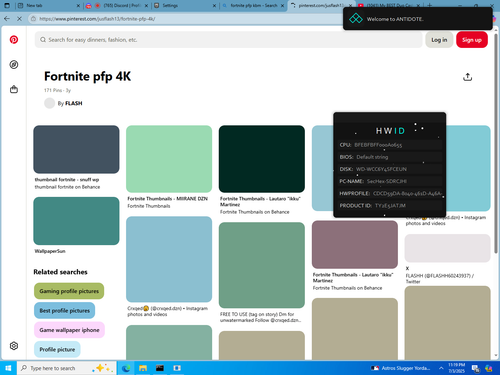Click the browser address bar URL

click(97, 19)
